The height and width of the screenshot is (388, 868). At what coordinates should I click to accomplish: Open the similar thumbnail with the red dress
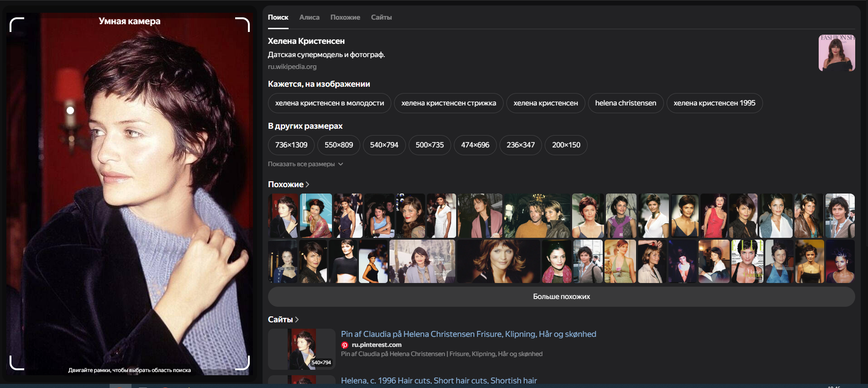point(714,215)
